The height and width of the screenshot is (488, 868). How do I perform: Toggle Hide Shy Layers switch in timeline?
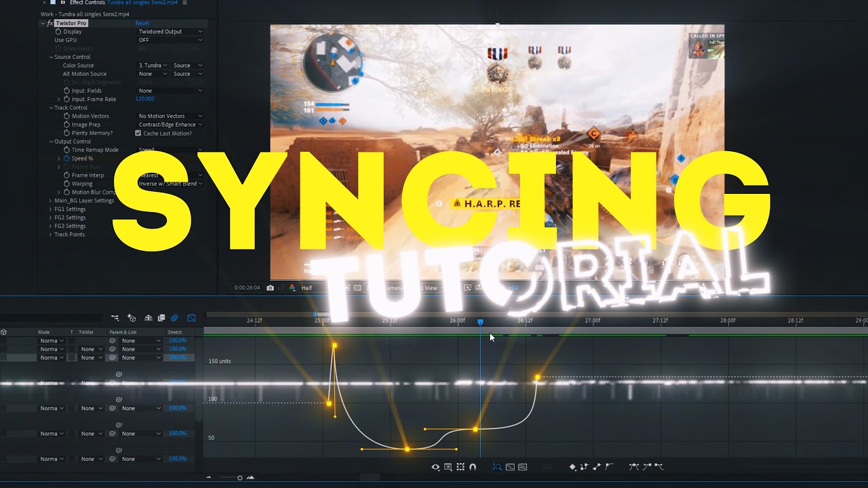[x=150, y=318]
